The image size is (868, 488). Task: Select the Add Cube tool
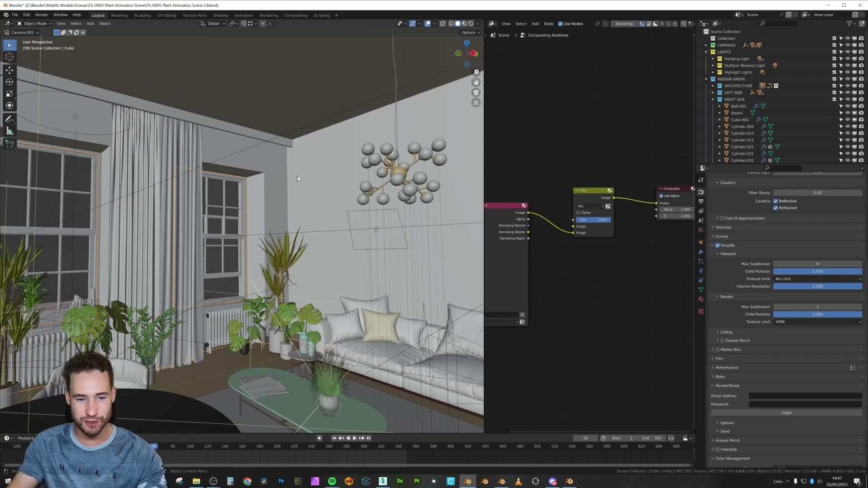[x=9, y=145]
